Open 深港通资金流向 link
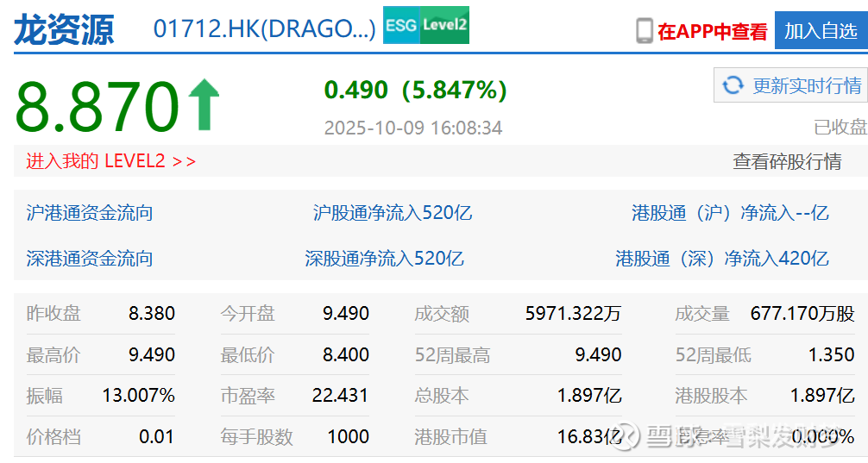The width and height of the screenshot is (868, 463). pyautogui.click(x=89, y=259)
